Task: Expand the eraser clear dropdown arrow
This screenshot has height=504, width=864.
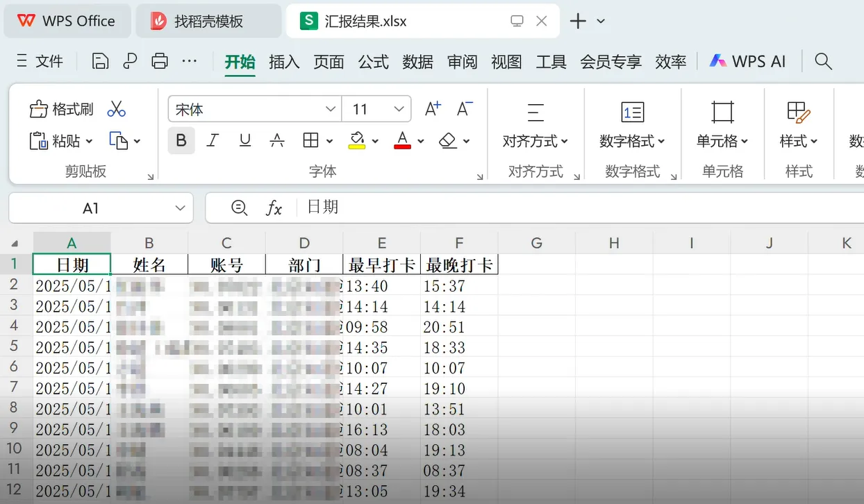Action: point(466,142)
